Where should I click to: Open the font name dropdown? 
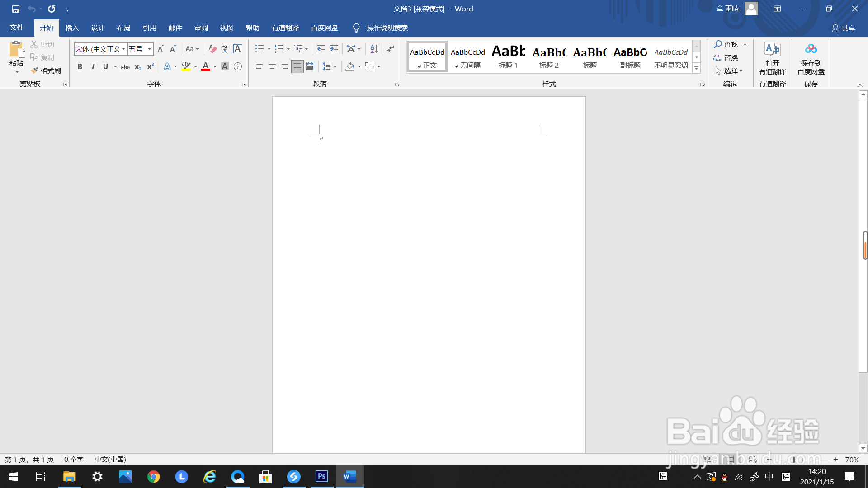123,49
